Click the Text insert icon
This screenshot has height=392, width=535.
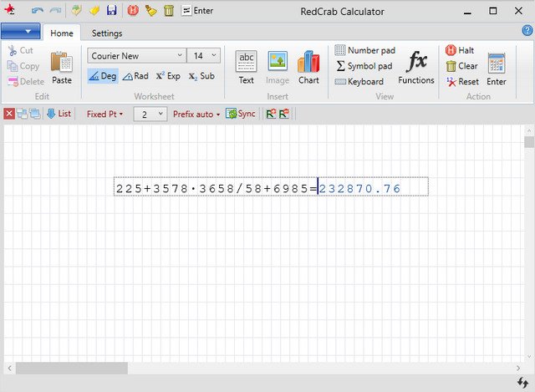coord(246,67)
